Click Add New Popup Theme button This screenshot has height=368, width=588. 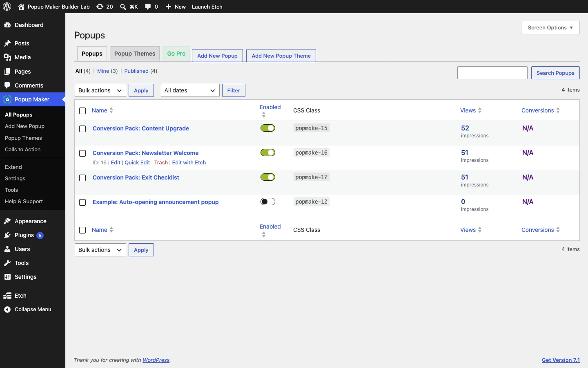pyautogui.click(x=281, y=56)
